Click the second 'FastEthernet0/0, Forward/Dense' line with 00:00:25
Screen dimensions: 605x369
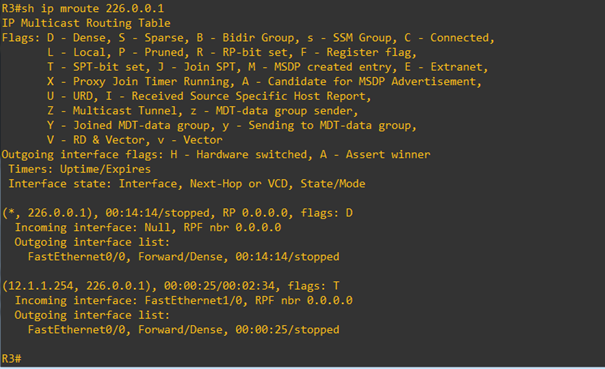(x=184, y=330)
